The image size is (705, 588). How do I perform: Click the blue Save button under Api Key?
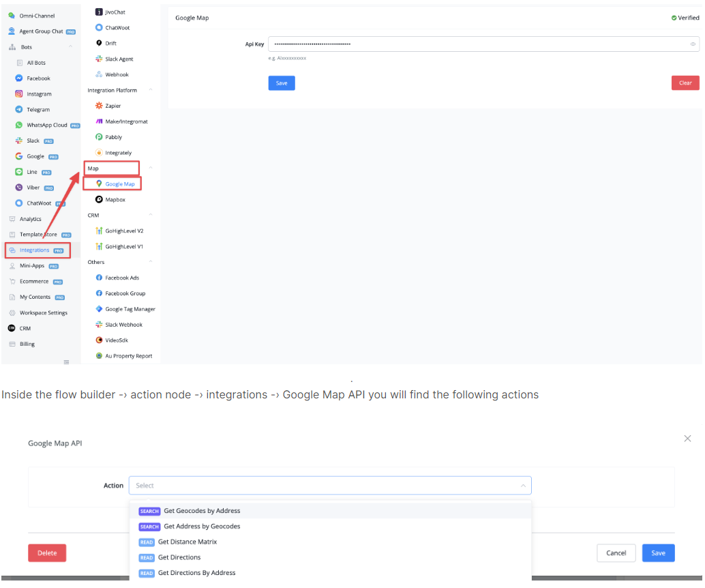(x=282, y=83)
